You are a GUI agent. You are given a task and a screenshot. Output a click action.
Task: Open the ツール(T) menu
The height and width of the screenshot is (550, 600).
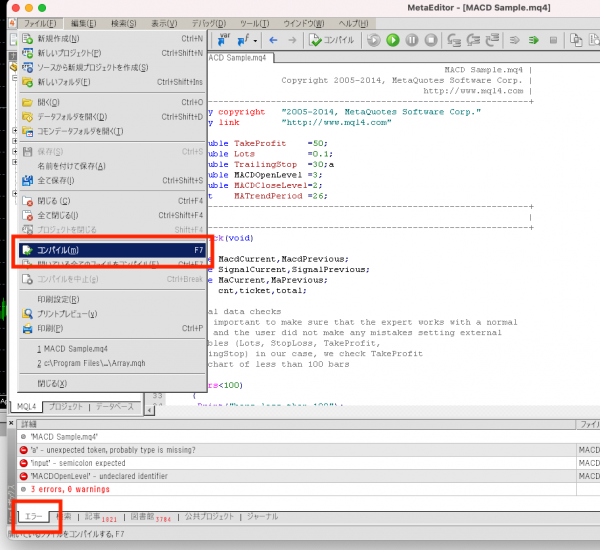point(254,24)
